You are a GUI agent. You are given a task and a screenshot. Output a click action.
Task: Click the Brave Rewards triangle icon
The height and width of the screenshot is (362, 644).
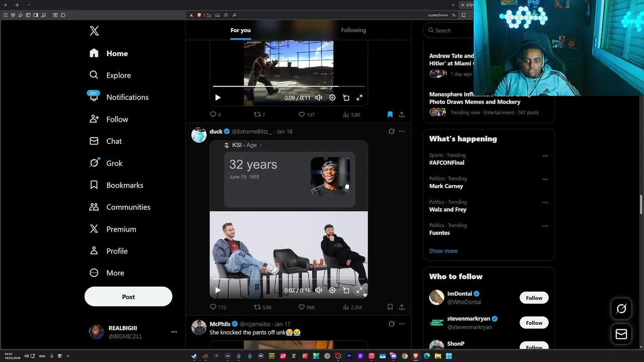(x=191, y=15)
